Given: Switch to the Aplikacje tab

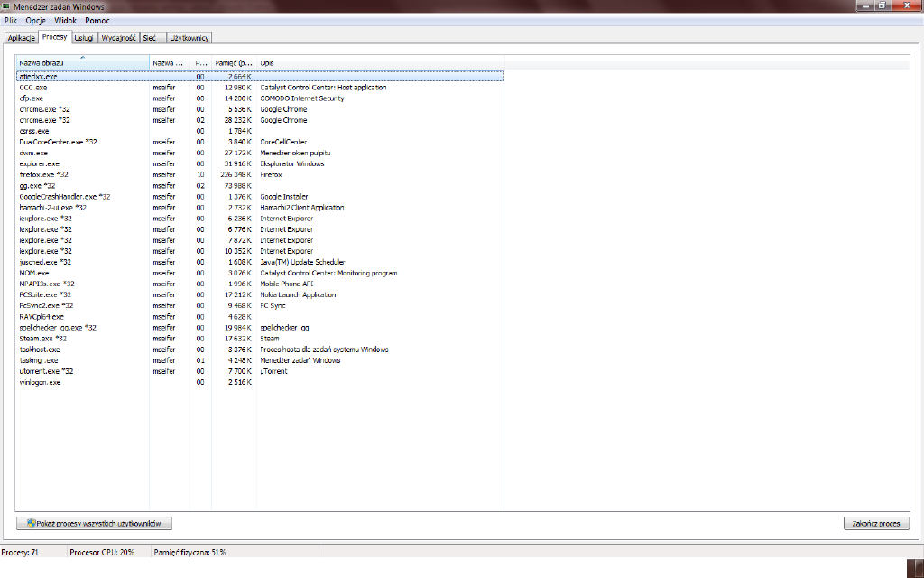Looking at the screenshot, I should (x=22, y=38).
